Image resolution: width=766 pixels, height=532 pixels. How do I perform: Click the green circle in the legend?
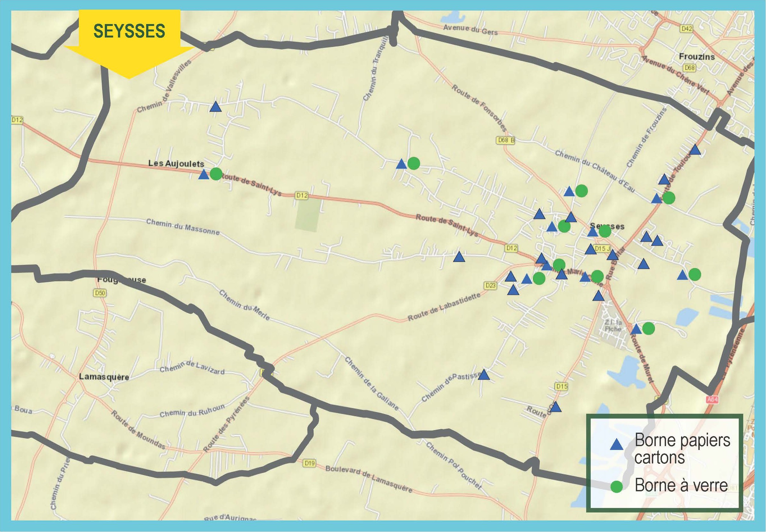point(616,486)
